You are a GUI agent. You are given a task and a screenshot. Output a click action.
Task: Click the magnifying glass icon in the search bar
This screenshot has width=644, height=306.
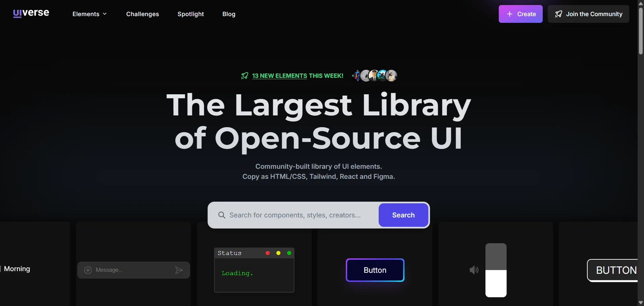coord(222,215)
